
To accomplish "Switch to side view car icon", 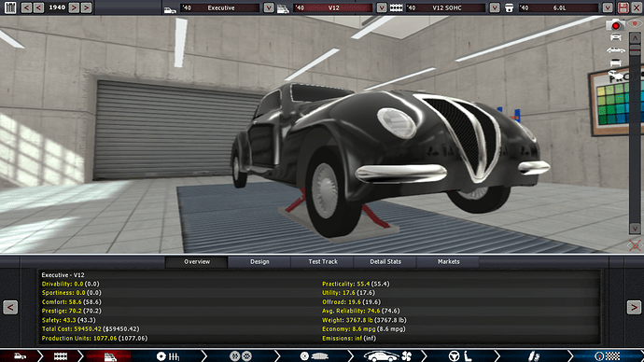I will (x=615, y=50).
